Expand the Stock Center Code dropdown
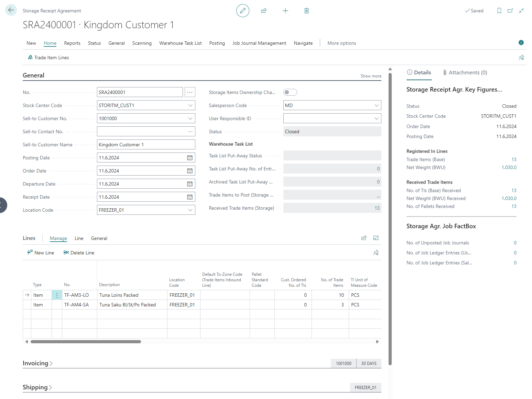This screenshot has width=532, height=399. click(x=190, y=105)
